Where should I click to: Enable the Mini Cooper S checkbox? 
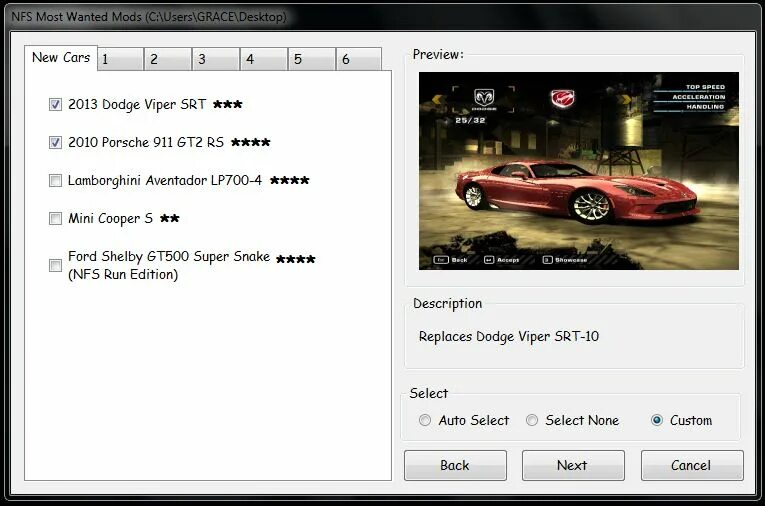coord(55,219)
